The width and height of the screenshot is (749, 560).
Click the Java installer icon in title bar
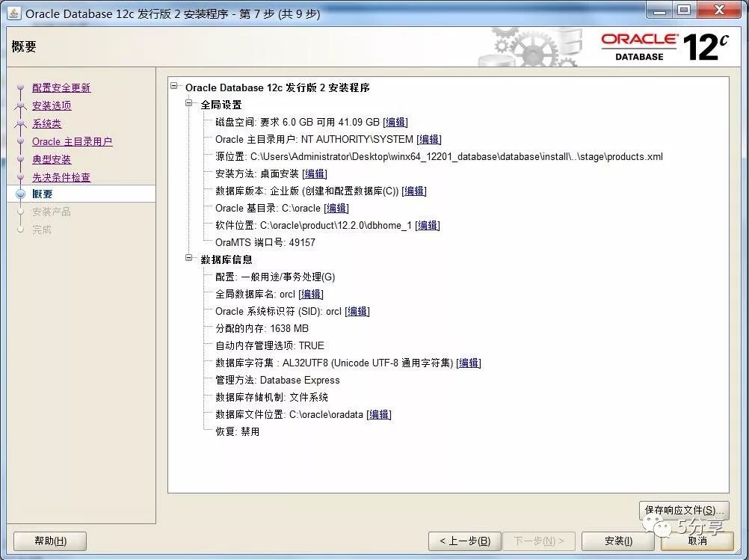14,13
